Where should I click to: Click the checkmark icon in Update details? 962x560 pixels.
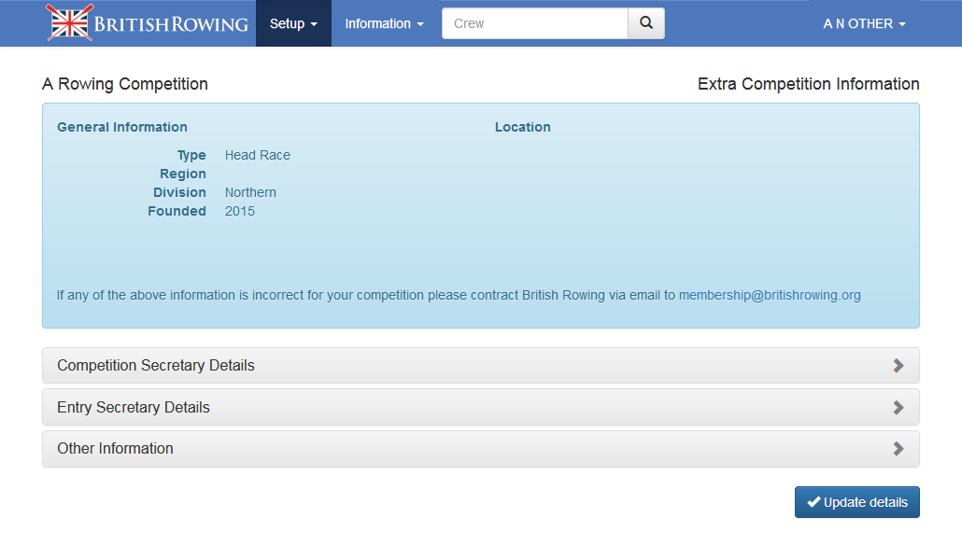813,502
